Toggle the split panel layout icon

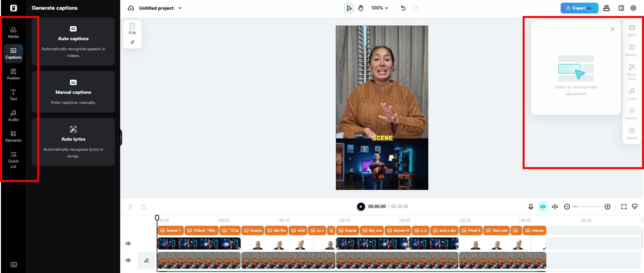click(x=621, y=8)
